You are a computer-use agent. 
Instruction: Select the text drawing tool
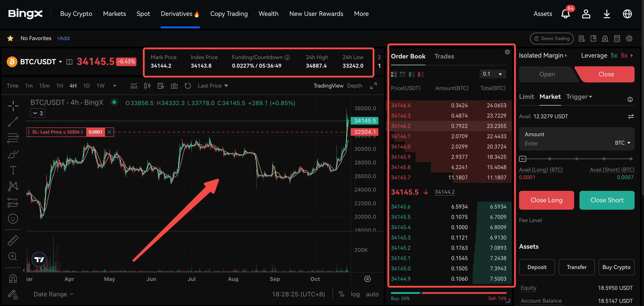tap(13, 170)
